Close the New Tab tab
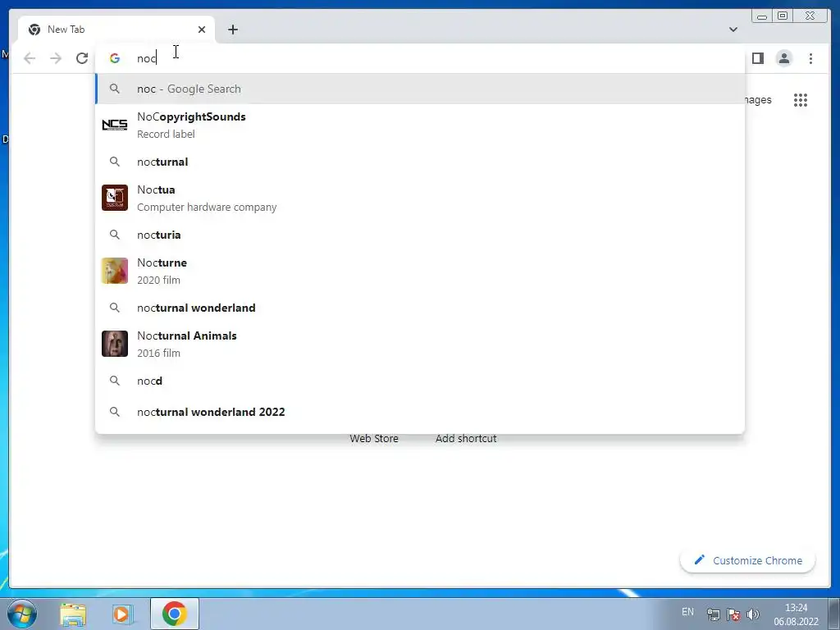This screenshot has width=840, height=630. 202,30
